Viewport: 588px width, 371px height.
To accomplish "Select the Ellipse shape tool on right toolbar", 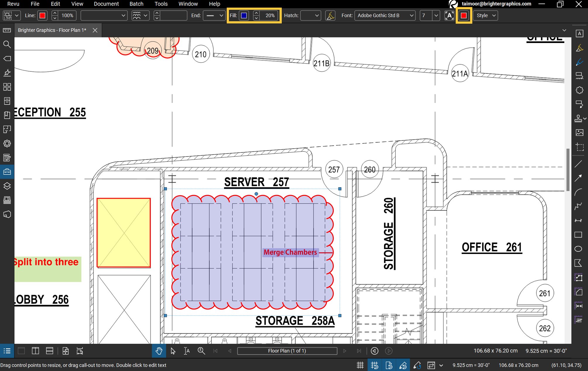I will 578,248.
